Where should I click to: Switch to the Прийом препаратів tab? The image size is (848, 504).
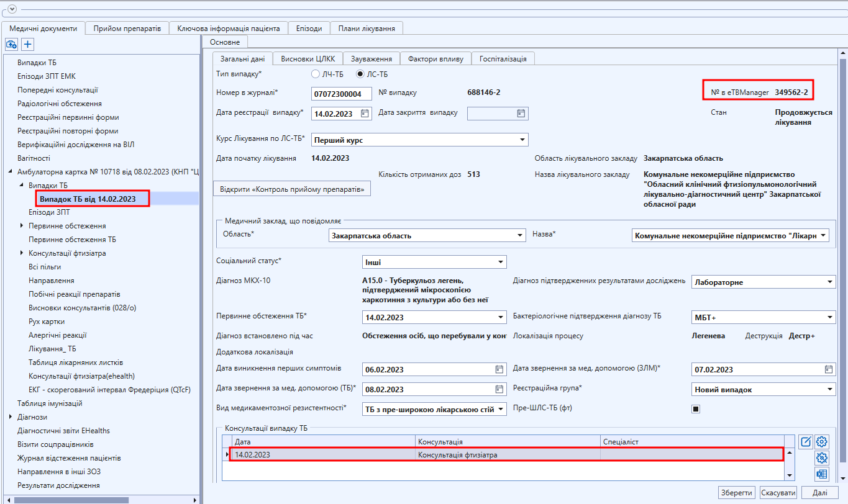point(127,29)
